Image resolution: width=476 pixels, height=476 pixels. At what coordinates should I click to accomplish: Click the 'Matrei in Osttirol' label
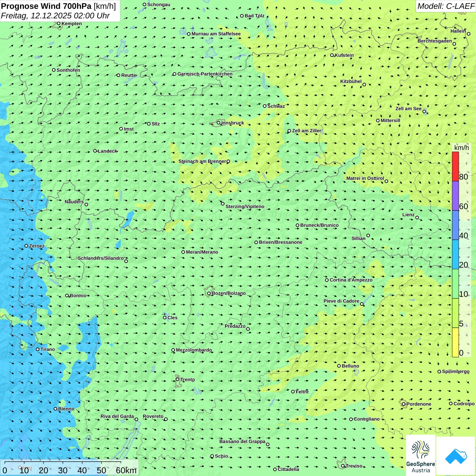tap(365, 178)
